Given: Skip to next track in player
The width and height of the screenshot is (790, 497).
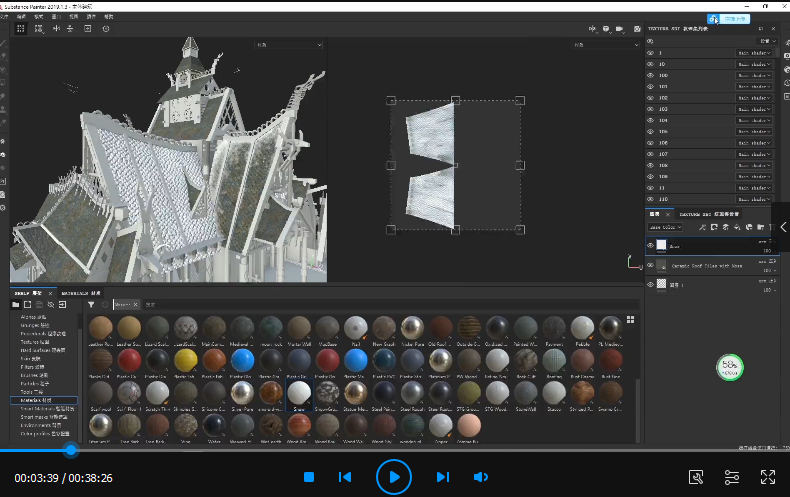Looking at the screenshot, I should (x=442, y=477).
